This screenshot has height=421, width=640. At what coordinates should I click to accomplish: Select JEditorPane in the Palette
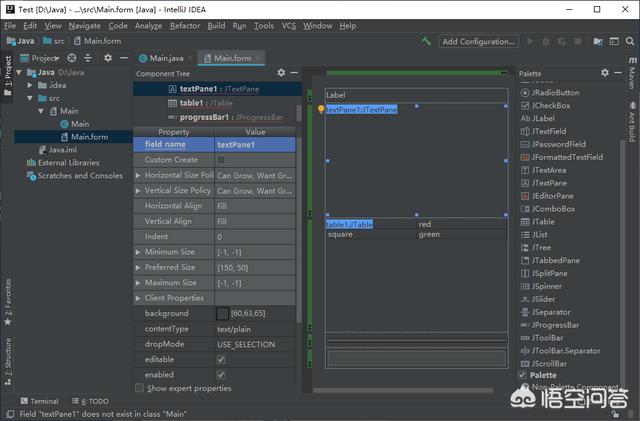(547, 196)
